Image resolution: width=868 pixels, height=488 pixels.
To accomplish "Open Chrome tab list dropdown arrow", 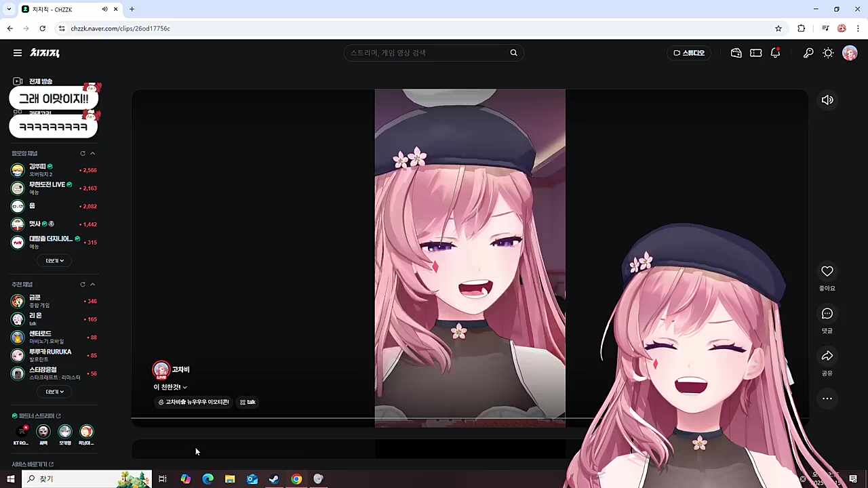I will pos(9,9).
